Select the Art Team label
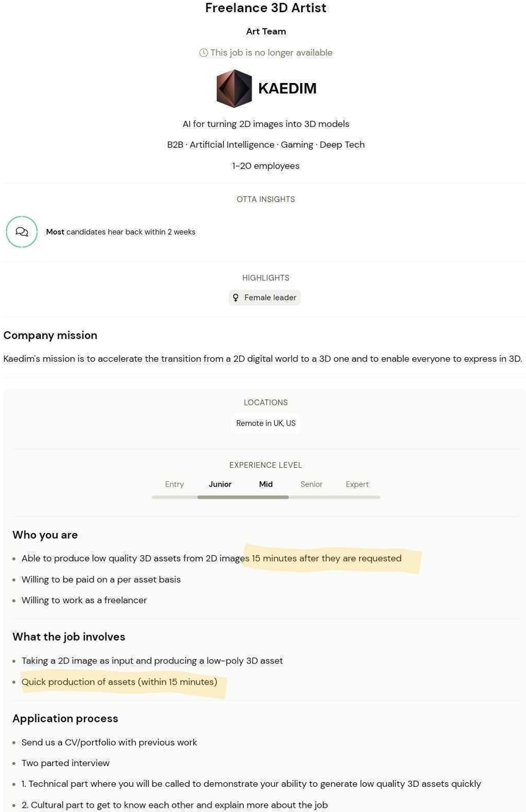This screenshot has height=812, width=526. [266, 31]
